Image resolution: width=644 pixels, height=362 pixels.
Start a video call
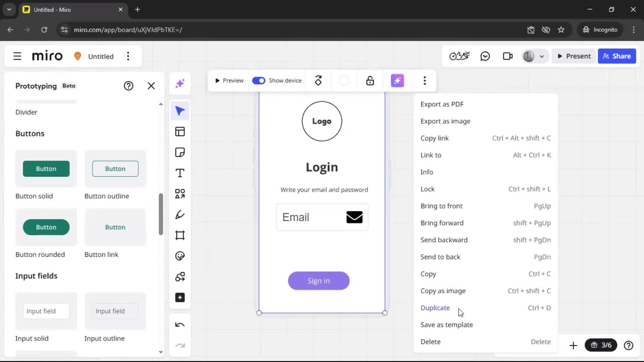508,56
